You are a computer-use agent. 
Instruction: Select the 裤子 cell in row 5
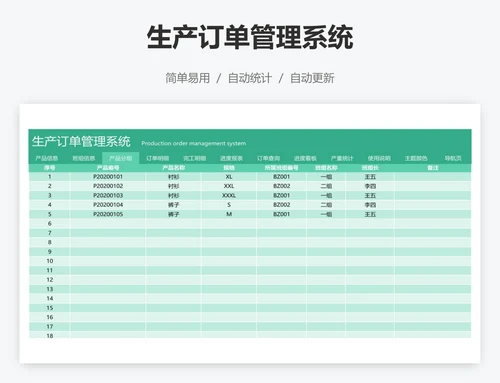(x=174, y=214)
